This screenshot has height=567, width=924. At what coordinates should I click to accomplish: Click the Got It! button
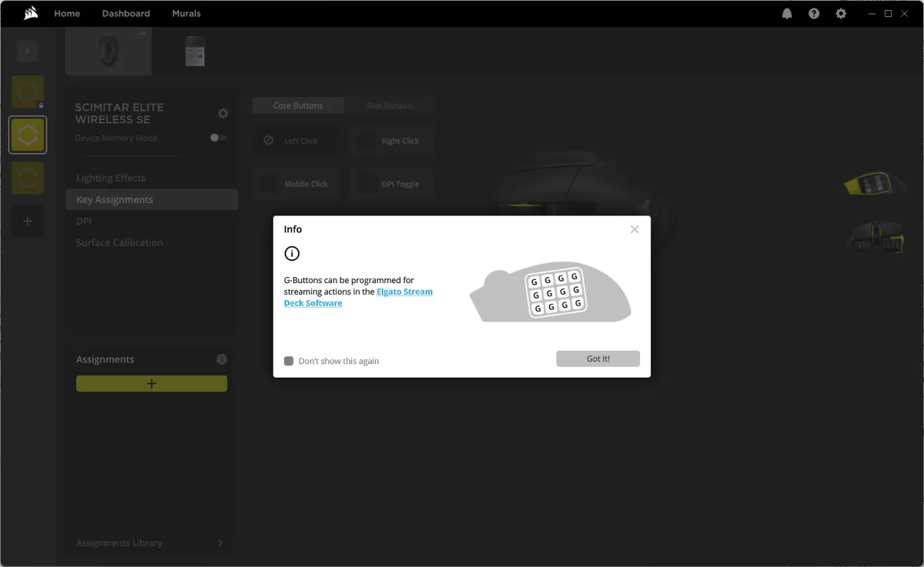pyautogui.click(x=598, y=359)
